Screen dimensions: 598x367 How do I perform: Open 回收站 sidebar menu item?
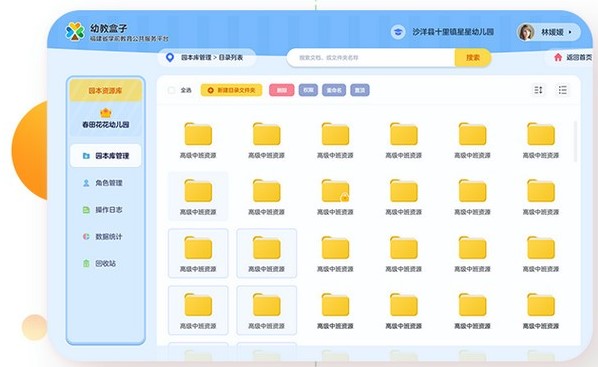coord(106,263)
